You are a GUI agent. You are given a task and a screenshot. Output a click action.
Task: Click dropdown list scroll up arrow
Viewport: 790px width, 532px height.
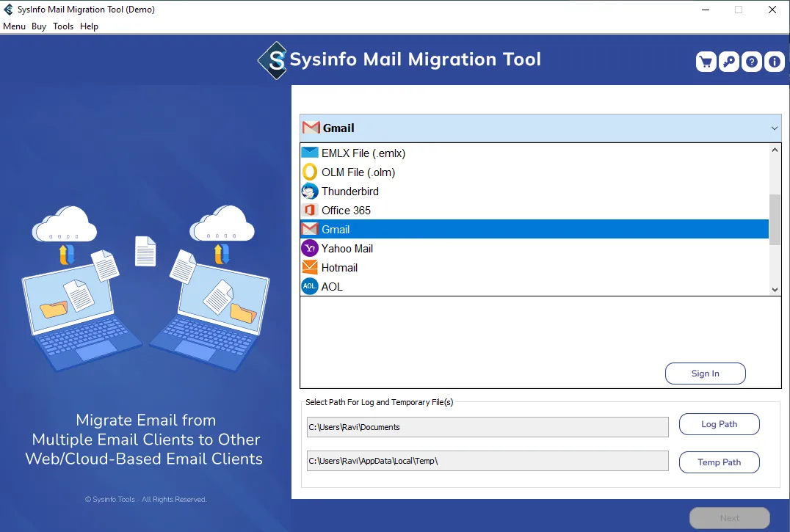pos(775,150)
